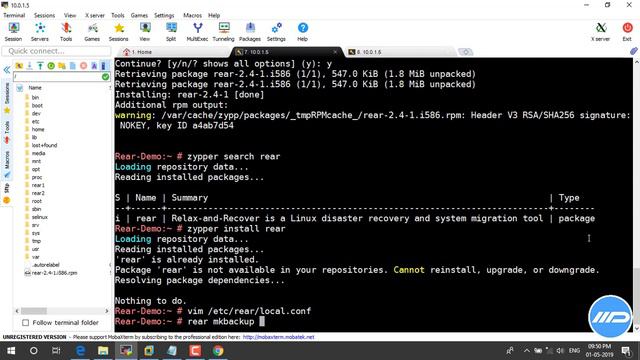Open the Tunneling toolbar icon

[224, 32]
